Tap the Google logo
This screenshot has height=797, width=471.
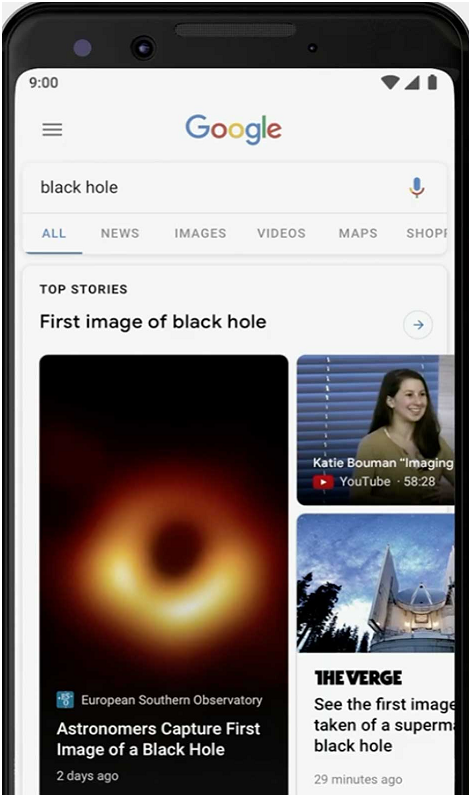pos(233,129)
